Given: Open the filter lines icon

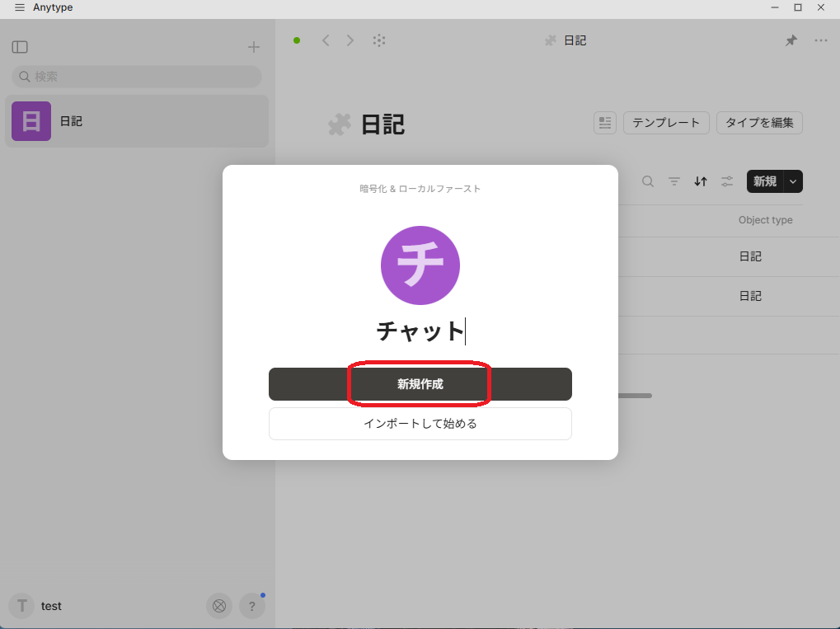Looking at the screenshot, I should (674, 181).
